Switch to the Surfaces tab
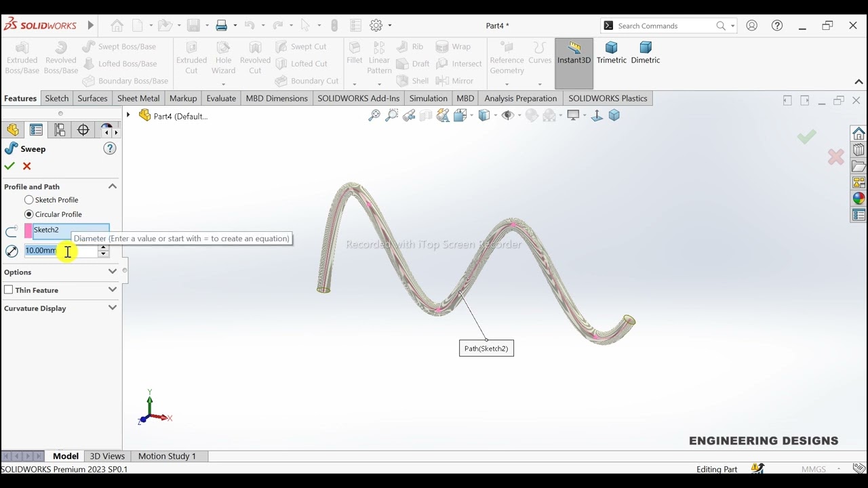 92,98
